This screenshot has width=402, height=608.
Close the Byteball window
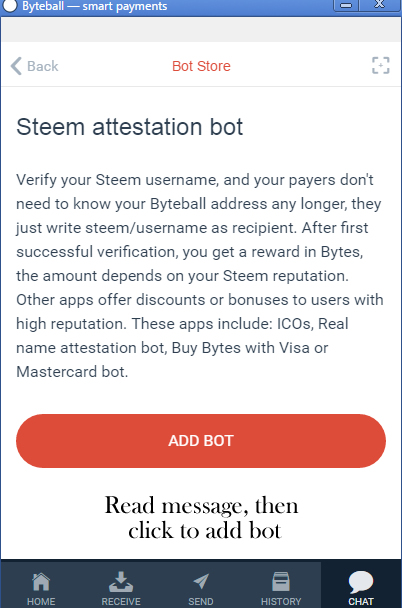(x=380, y=5)
